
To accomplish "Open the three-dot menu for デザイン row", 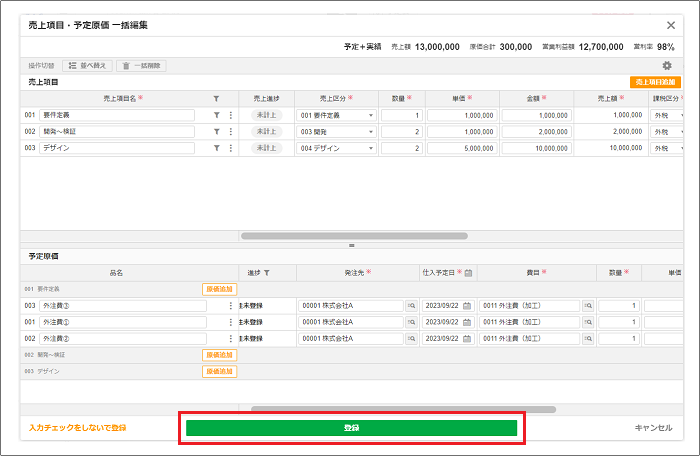I will 230,148.
